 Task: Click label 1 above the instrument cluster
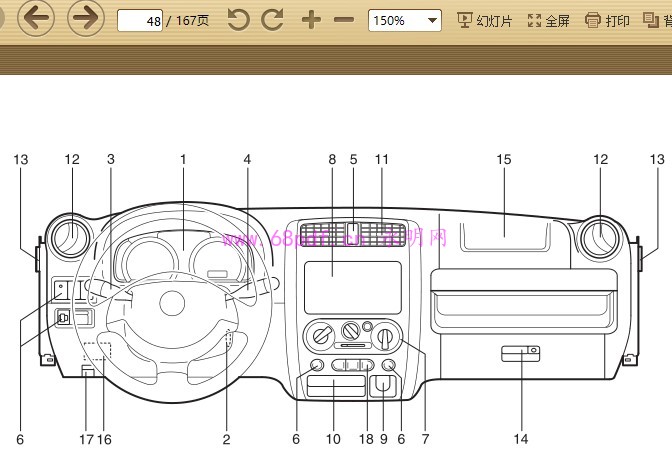tap(184, 159)
